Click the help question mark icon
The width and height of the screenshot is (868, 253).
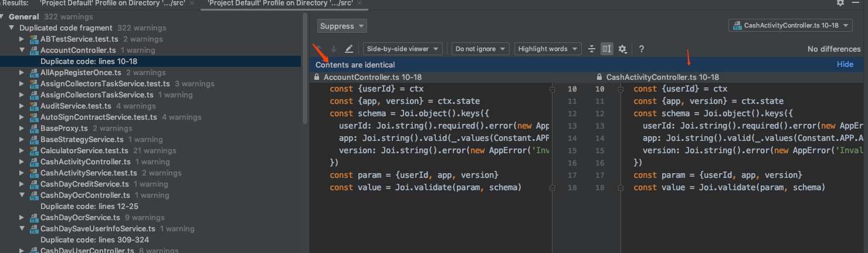(642, 49)
